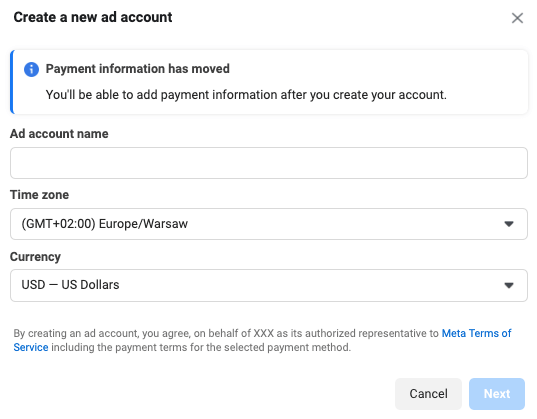Click the Ad account name text field
Screen dimensions: 537x419
coord(268,163)
